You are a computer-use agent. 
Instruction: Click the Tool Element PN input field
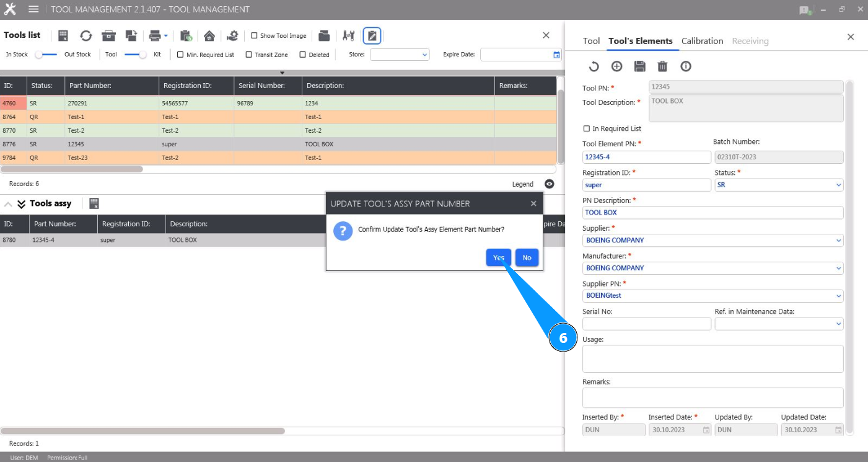646,157
